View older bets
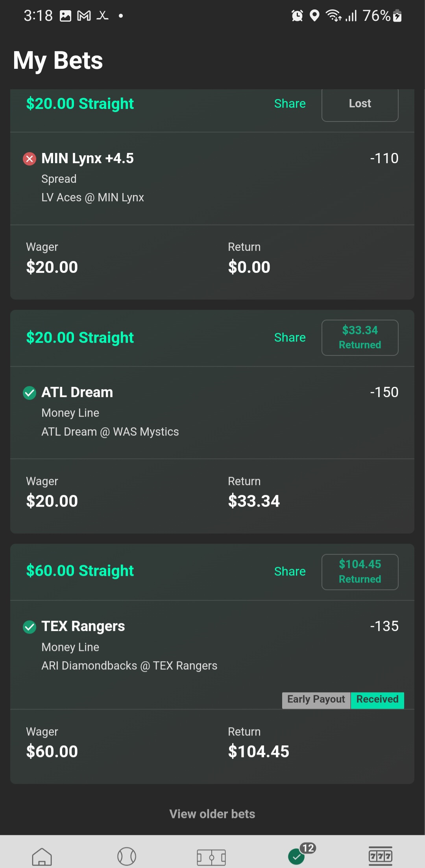Image resolution: width=425 pixels, height=868 pixels. tap(212, 814)
